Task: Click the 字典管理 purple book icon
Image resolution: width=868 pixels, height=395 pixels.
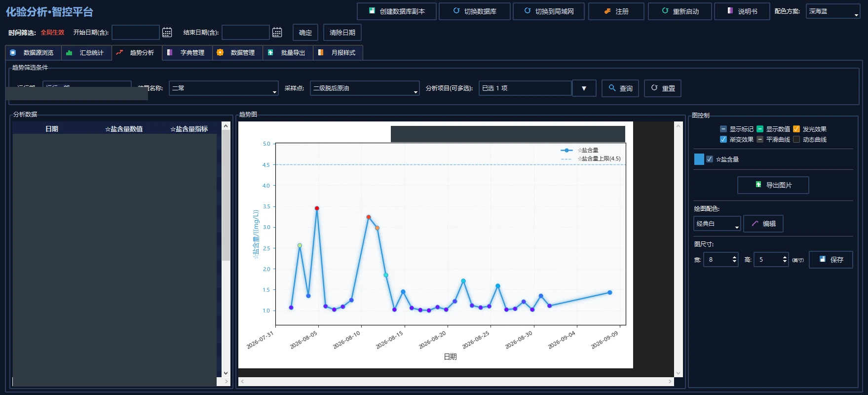Action: point(170,52)
